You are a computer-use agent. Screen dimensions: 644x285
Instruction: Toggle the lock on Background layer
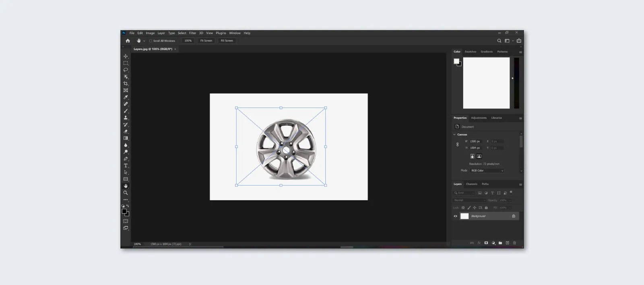pos(514,216)
